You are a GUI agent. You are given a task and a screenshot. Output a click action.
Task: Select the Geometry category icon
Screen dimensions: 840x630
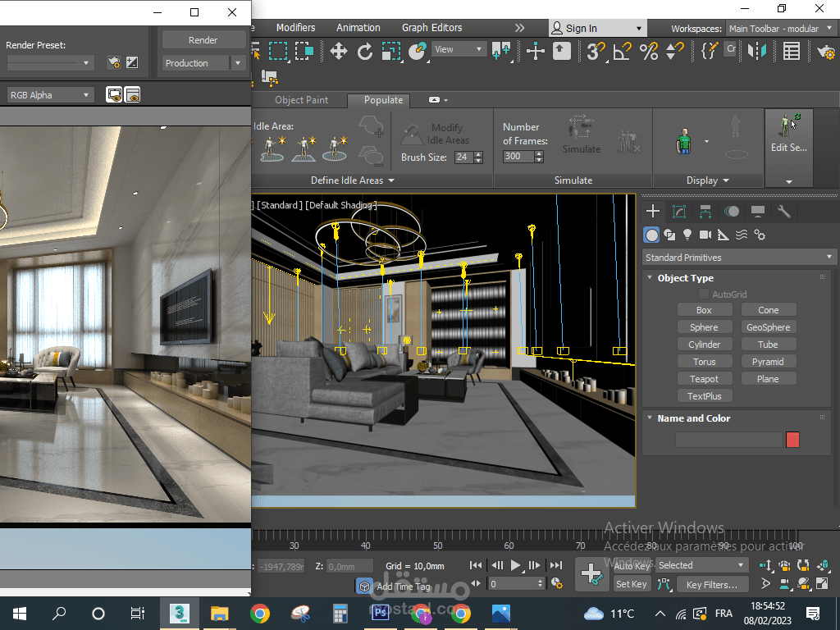(x=651, y=235)
